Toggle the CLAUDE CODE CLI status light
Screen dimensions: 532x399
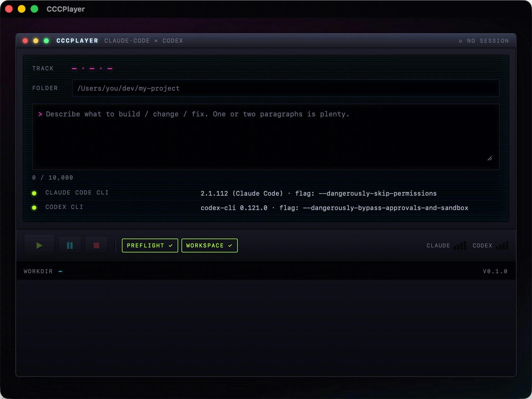pos(34,193)
